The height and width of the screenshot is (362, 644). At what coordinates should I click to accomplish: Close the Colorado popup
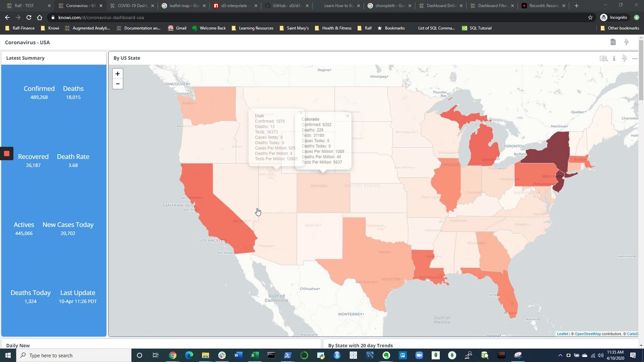pos(347,116)
